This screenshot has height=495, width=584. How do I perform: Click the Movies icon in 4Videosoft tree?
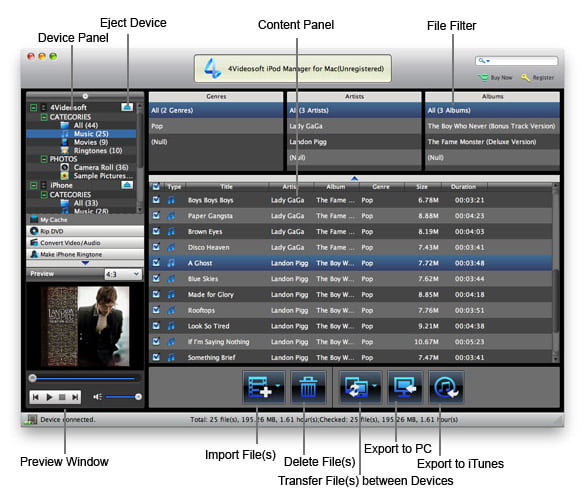pyautogui.click(x=65, y=142)
